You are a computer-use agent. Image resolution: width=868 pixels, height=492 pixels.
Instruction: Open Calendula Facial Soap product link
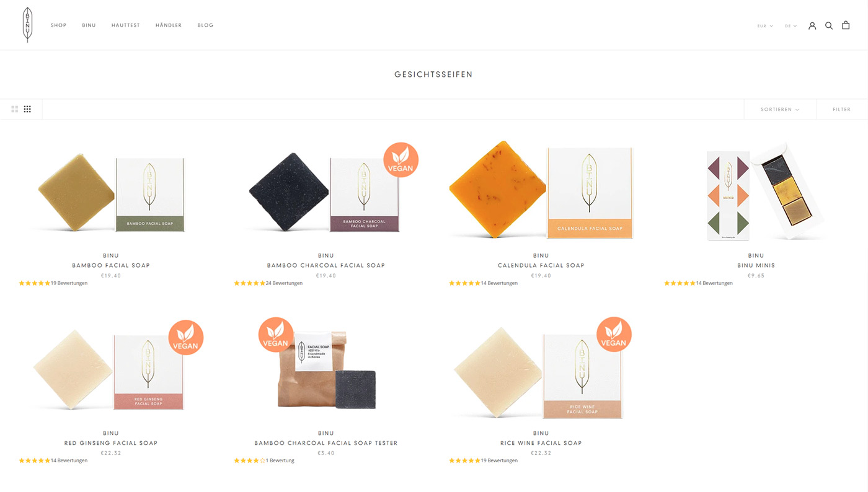tap(541, 265)
